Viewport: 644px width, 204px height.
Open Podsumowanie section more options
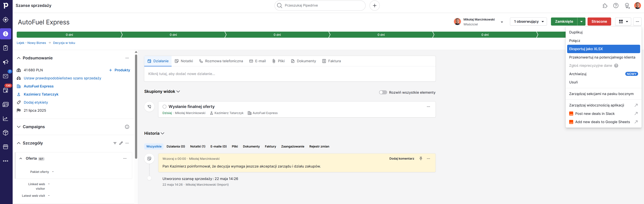(127, 58)
